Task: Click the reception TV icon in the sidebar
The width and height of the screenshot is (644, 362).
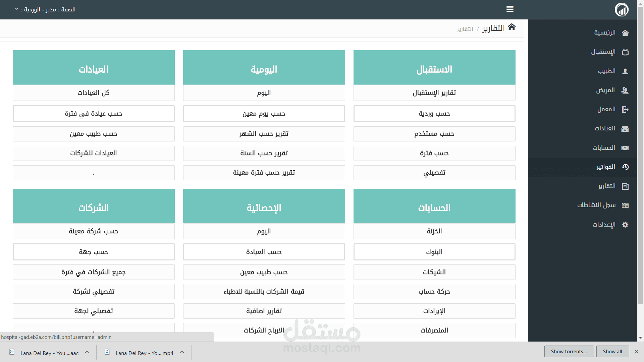Action: (x=625, y=52)
